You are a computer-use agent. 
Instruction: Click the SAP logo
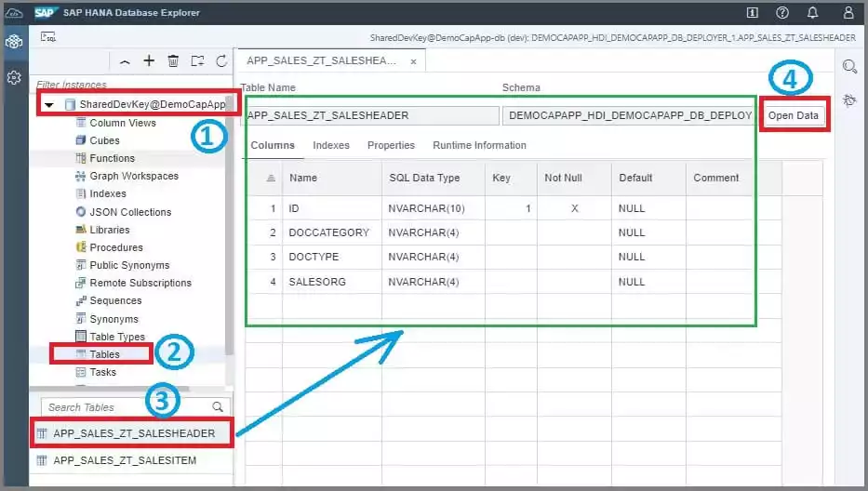pos(46,12)
